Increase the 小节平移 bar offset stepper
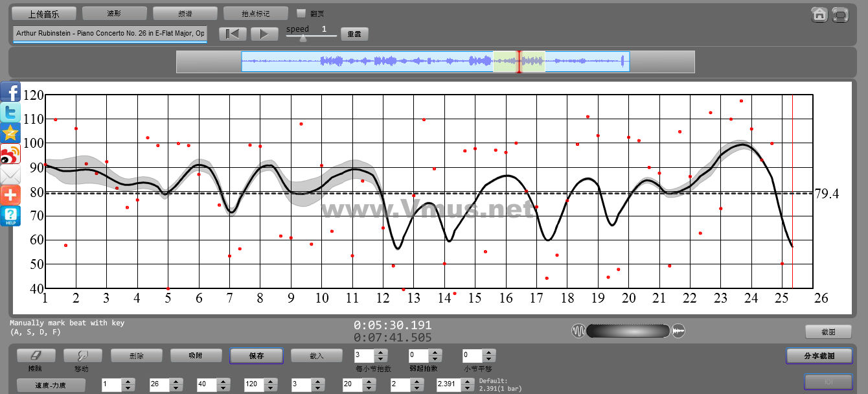The image size is (868, 394). coord(488,353)
